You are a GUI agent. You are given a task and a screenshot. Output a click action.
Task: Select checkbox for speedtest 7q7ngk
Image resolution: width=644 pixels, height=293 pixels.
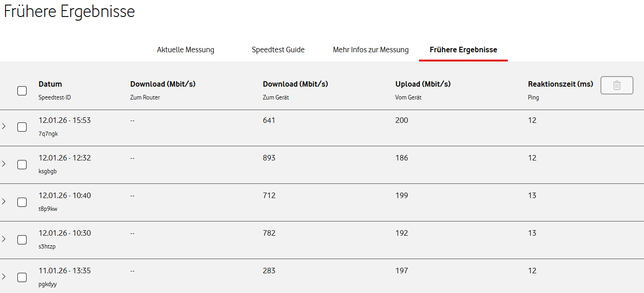pos(22,127)
